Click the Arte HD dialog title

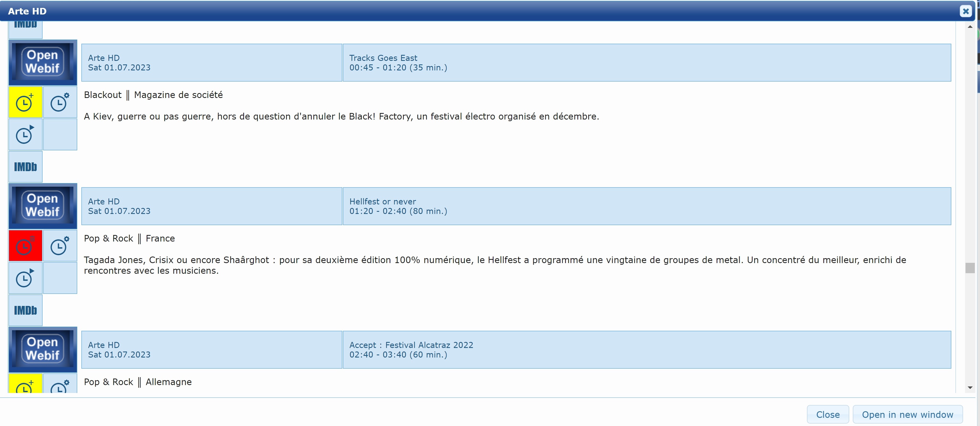coord(27,11)
